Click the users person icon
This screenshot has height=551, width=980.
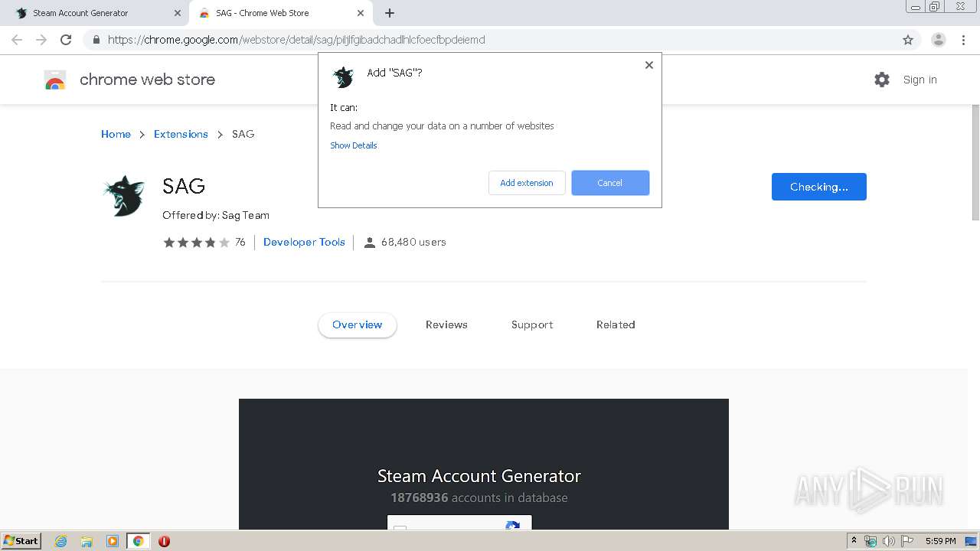pos(370,243)
